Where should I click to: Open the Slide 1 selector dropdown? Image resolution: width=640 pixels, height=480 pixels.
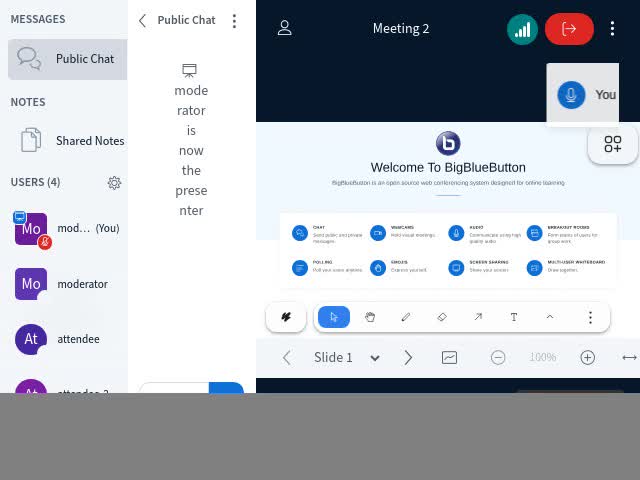pyautogui.click(x=347, y=358)
